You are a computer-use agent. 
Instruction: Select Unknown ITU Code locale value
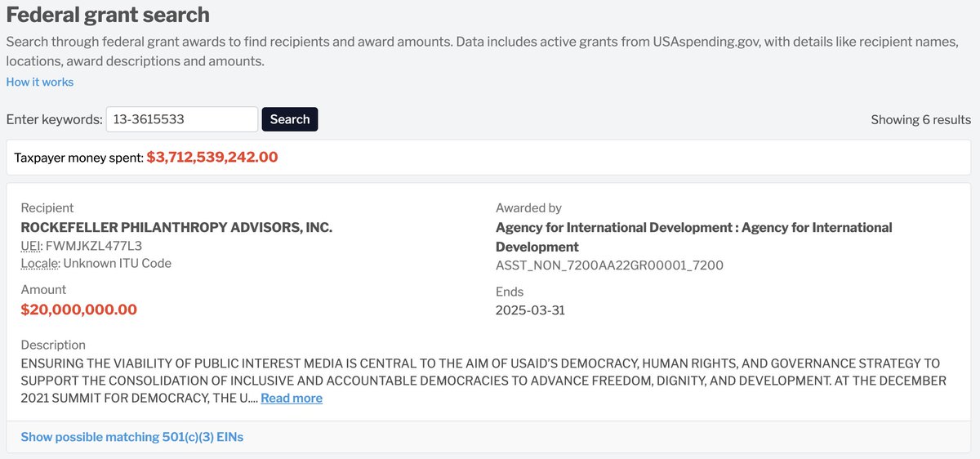[118, 263]
